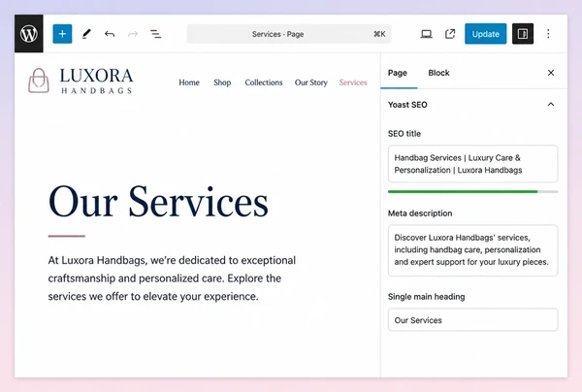Open the laptop preview view icon
Viewport: 582px width, 392px height.
click(426, 34)
